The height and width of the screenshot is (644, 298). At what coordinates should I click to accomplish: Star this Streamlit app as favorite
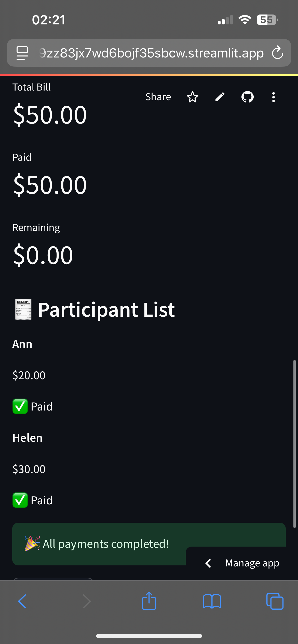[x=192, y=97]
